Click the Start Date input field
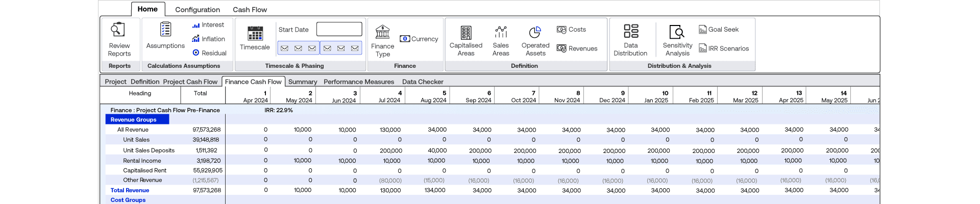Viewport: 980px width, 204px height. (x=339, y=29)
